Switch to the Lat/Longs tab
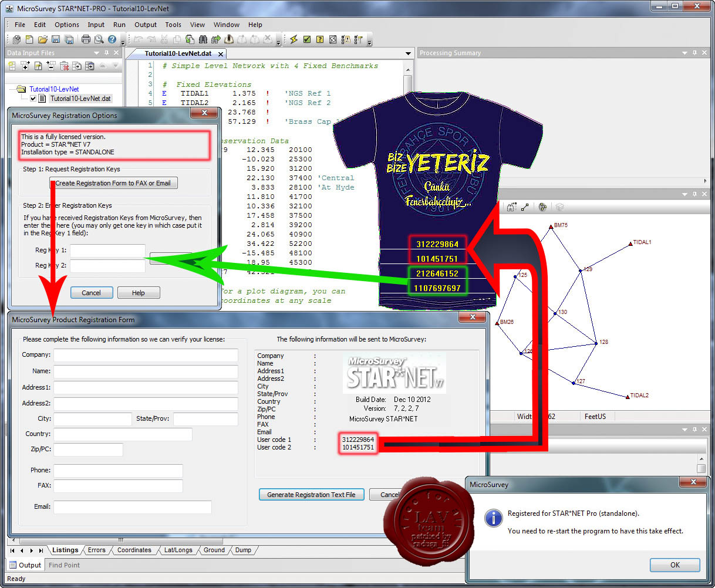715x588 pixels. coord(178,550)
